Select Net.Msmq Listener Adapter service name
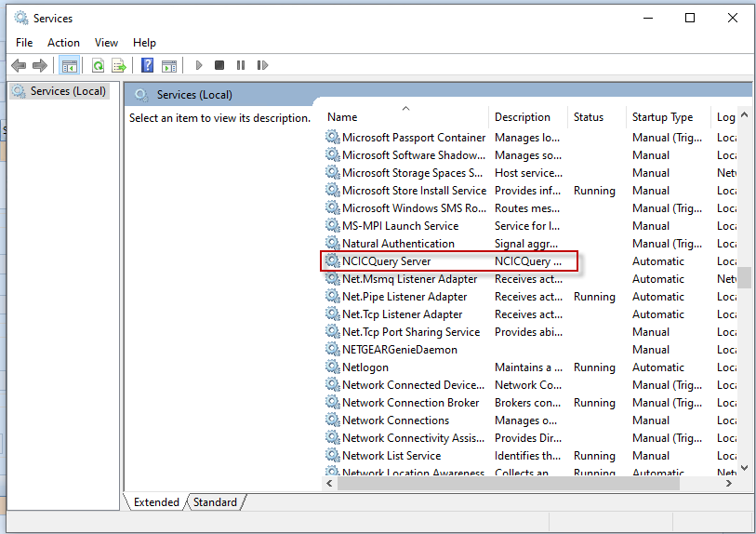756x534 pixels. pyautogui.click(x=409, y=279)
